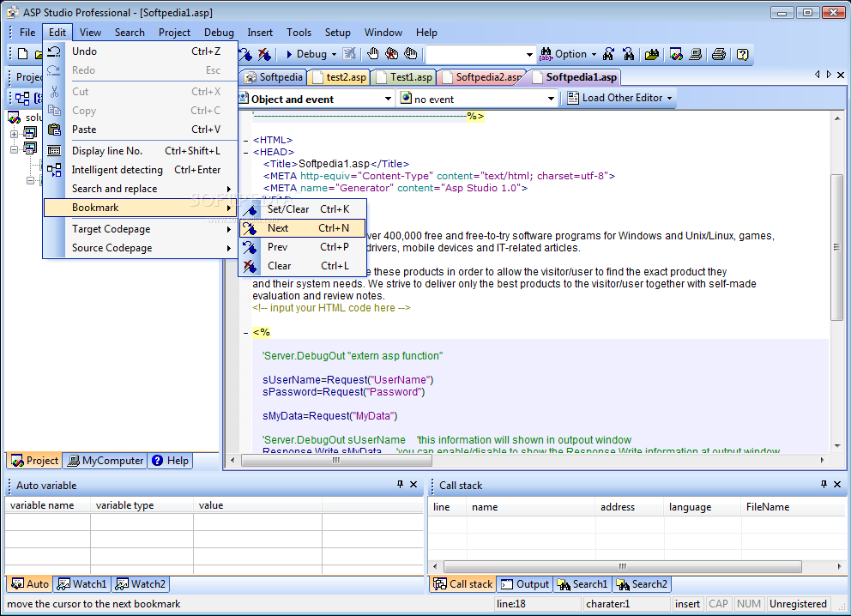Toggle pin on Auto variable panel
This screenshot has width=851, height=616.
[400, 484]
